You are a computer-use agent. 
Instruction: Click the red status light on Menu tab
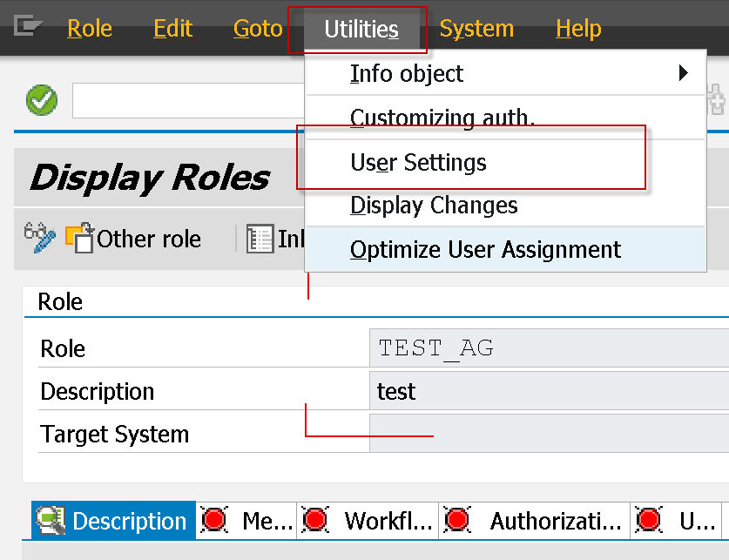point(214,520)
